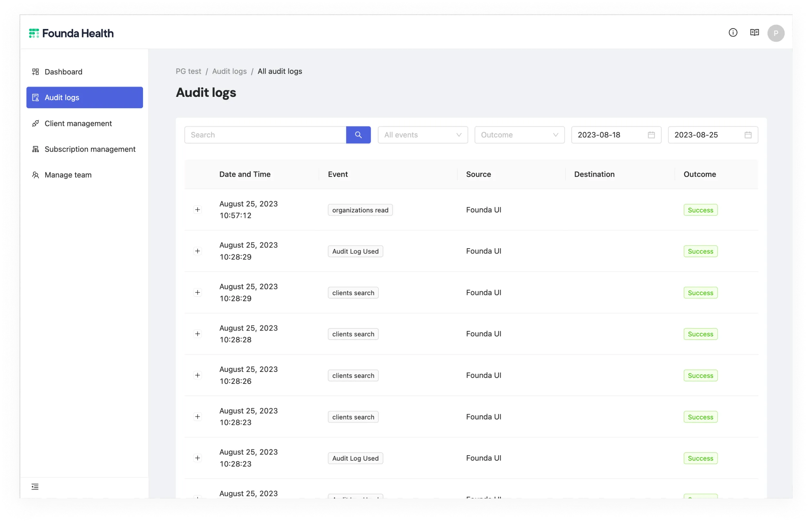The image size is (812, 523).
Task: Expand the 10:28:23 Audit Log Used row
Action: 197,458
